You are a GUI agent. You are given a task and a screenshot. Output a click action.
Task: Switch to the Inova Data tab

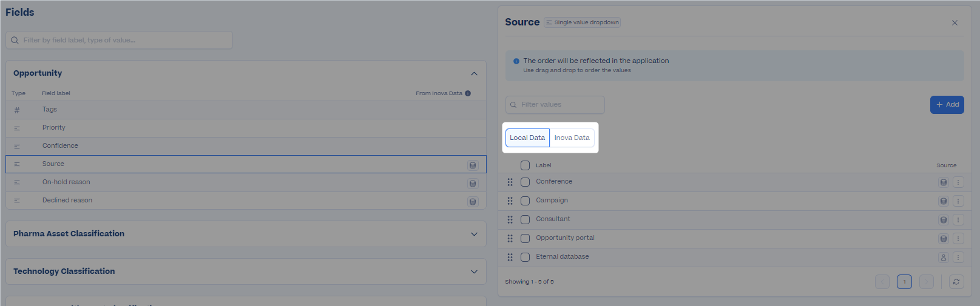(x=572, y=138)
